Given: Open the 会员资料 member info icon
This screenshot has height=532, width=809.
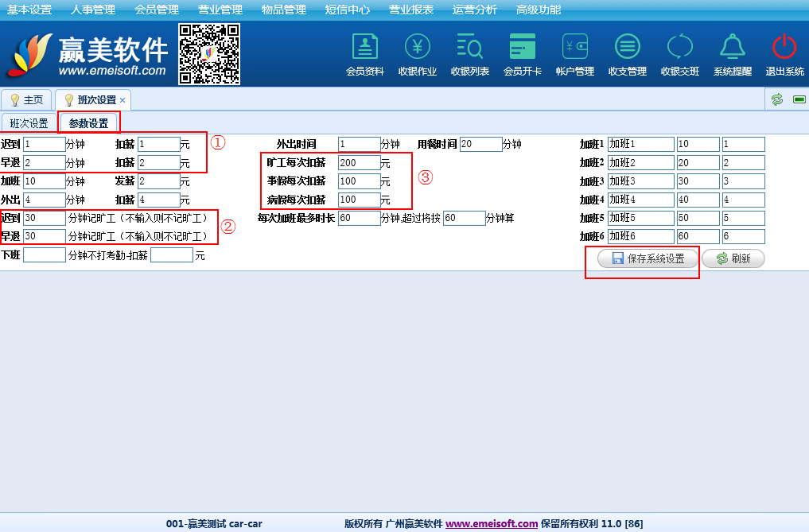Looking at the screenshot, I should point(364,48).
